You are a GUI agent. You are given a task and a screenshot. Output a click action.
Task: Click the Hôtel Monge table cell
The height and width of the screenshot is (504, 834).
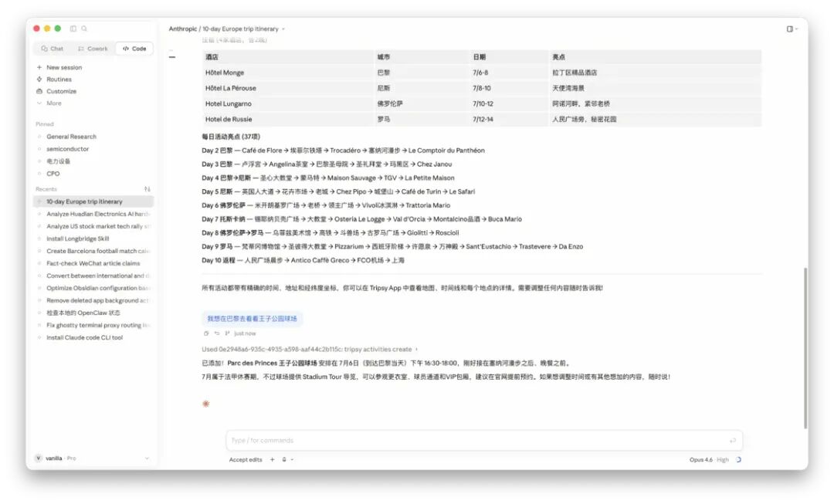[x=288, y=73]
